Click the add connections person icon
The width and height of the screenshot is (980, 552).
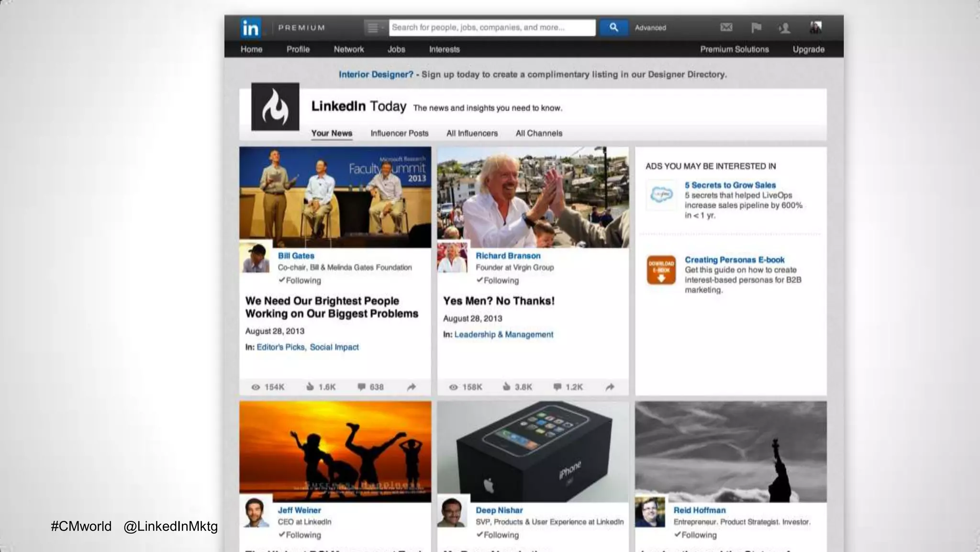point(785,28)
